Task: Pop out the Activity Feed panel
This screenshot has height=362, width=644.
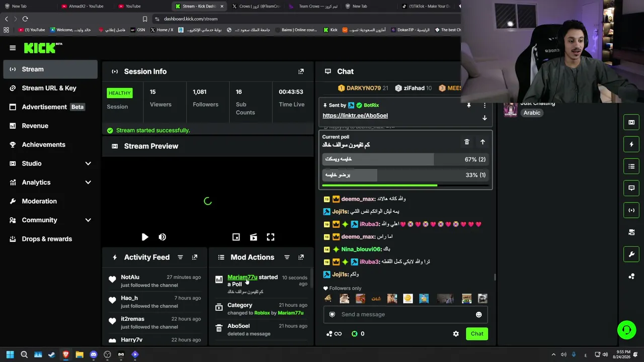Action: click(x=195, y=257)
